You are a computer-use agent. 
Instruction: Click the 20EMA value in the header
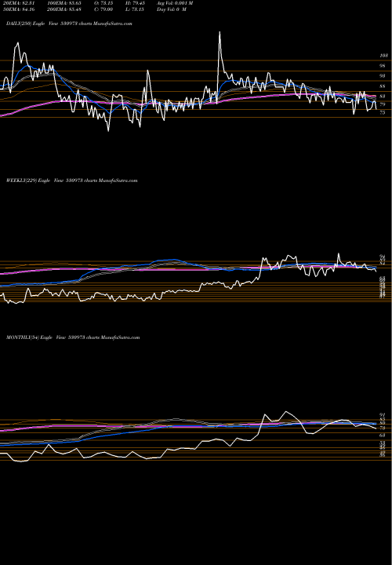click(x=17, y=3)
